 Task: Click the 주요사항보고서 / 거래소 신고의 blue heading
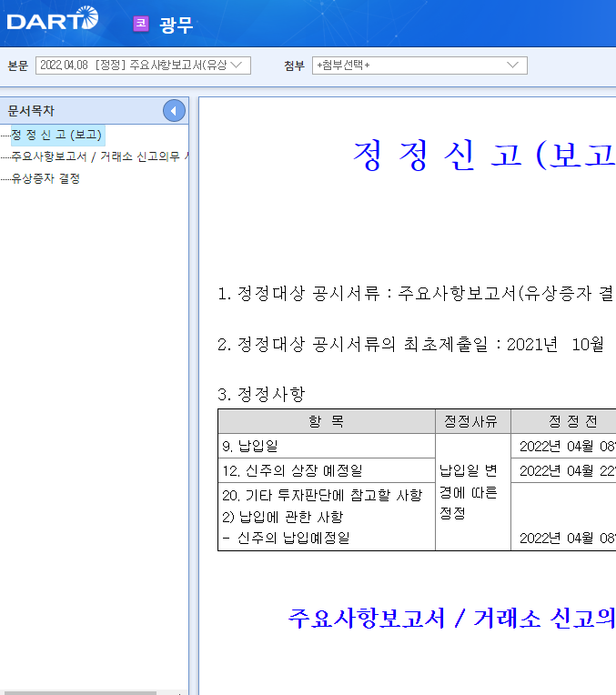coord(451,618)
